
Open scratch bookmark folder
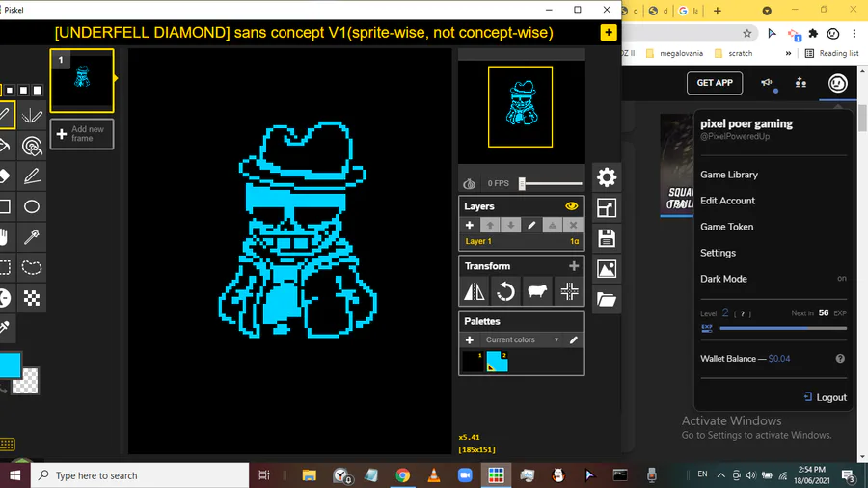tap(734, 54)
